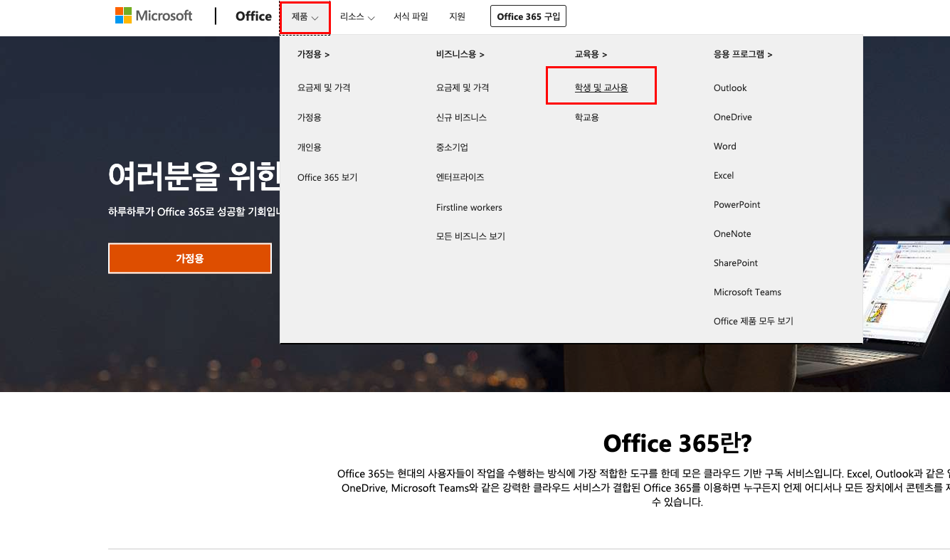Screen dimensions: 950x560
Task: Select the 신규 비즈니스 link
Action: click(461, 117)
